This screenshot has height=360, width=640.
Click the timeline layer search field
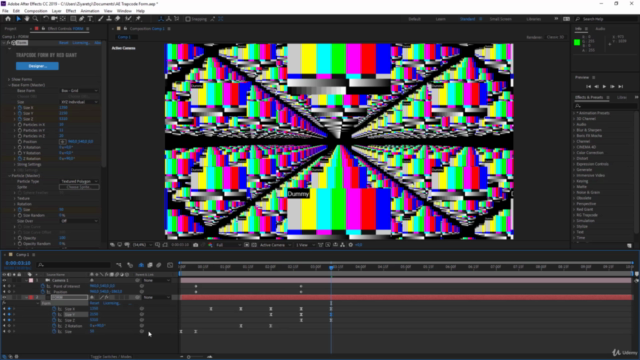[x=73, y=265]
